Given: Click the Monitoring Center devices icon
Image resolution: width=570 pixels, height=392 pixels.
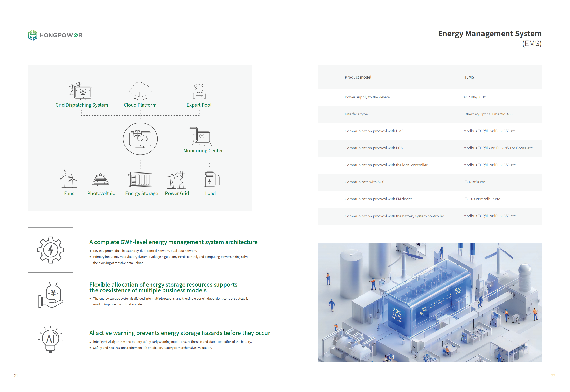Looking at the screenshot, I should (x=200, y=137).
